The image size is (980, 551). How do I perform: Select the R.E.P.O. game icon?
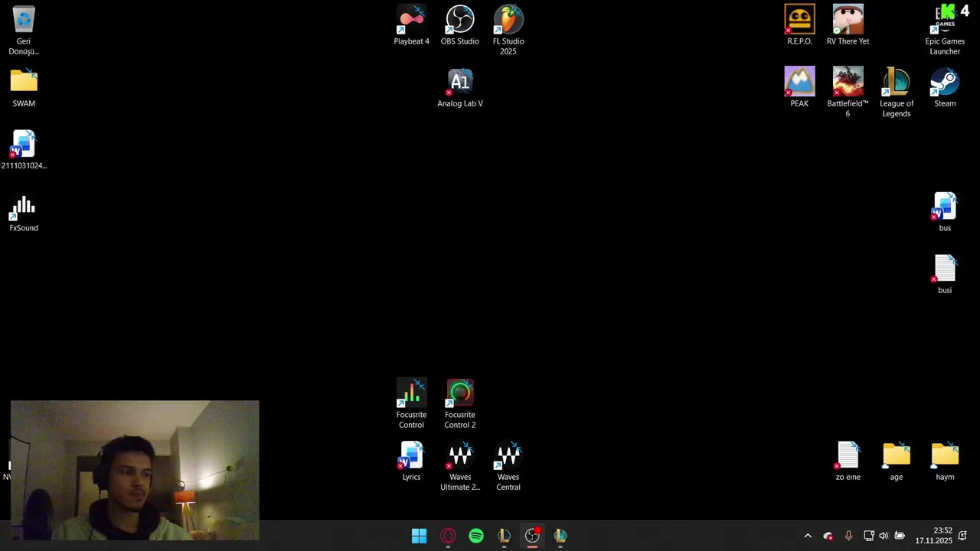click(x=799, y=25)
